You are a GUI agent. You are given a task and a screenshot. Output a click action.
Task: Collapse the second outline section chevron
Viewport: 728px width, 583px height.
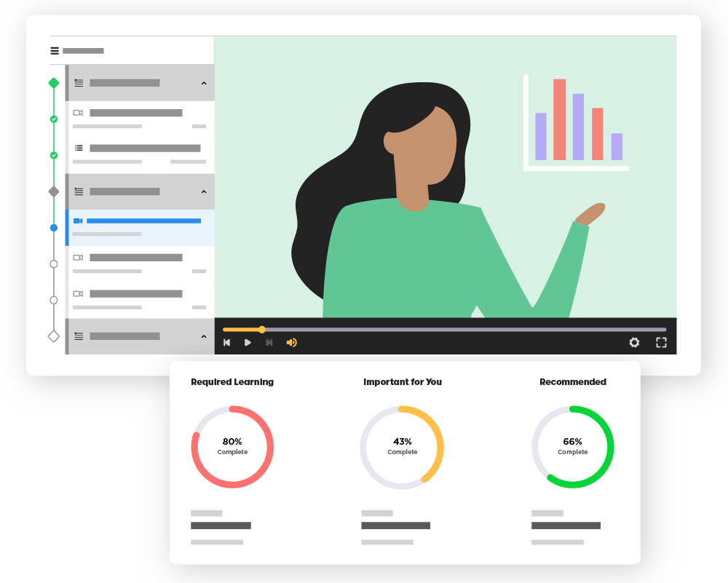[x=204, y=191]
